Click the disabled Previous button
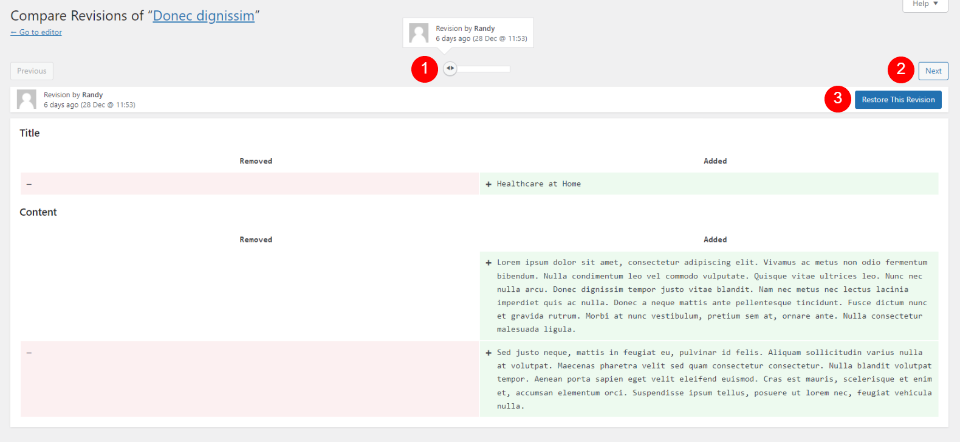 pos(32,71)
